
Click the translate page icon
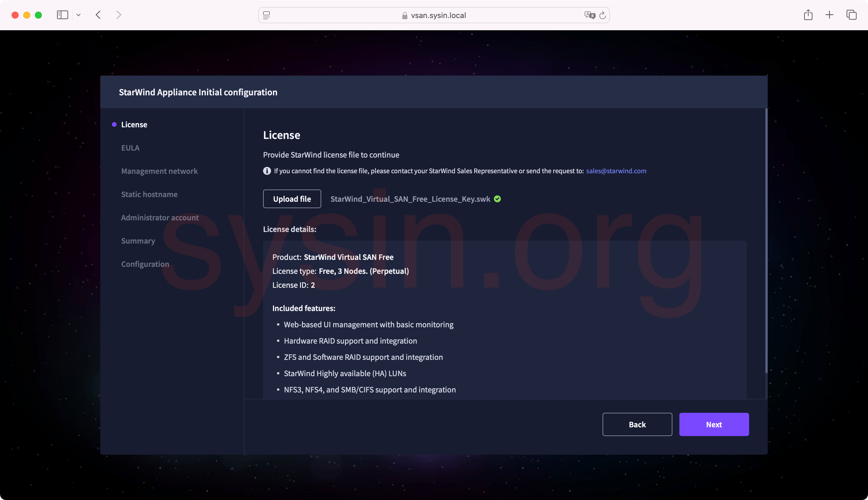point(590,15)
